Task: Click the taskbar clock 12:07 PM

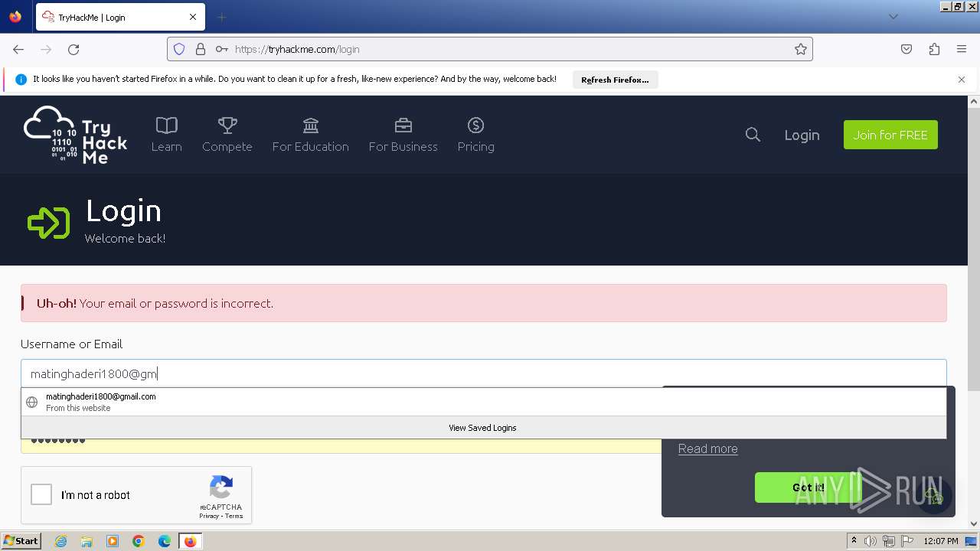Action: (941, 541)
